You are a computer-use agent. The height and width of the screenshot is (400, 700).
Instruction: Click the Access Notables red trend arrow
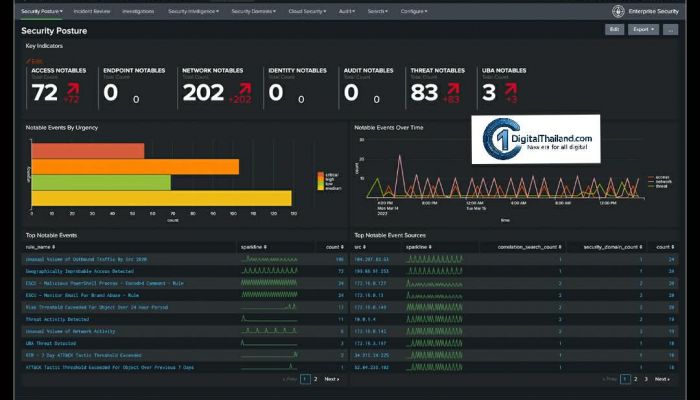(x=73, y=89)
